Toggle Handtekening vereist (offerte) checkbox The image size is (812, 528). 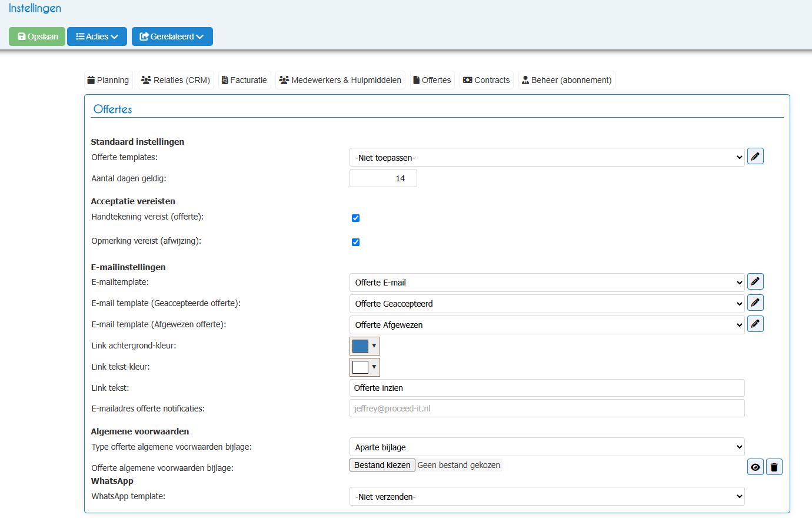tap(355, 218)
